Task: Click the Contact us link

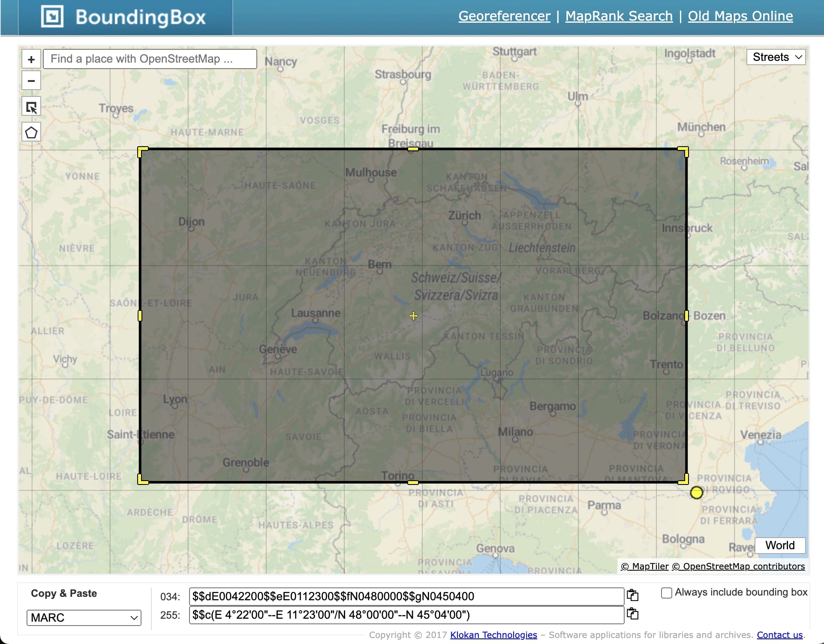Action: coord(779,635)
